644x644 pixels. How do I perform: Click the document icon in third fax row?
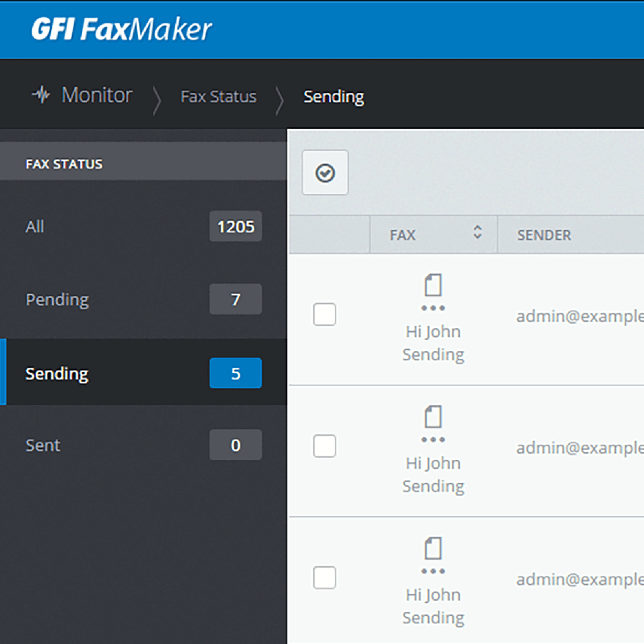pos(433,549)
